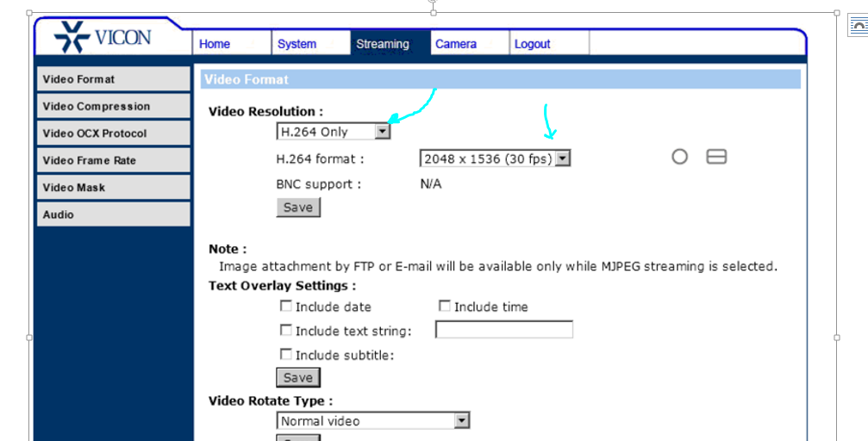
Task: Click the circle icon beside H.264 format
Action: point(679,157)
